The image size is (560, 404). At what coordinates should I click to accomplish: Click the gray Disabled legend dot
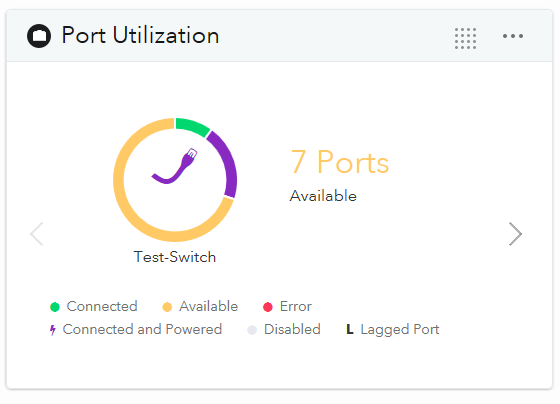pos(252,330)
